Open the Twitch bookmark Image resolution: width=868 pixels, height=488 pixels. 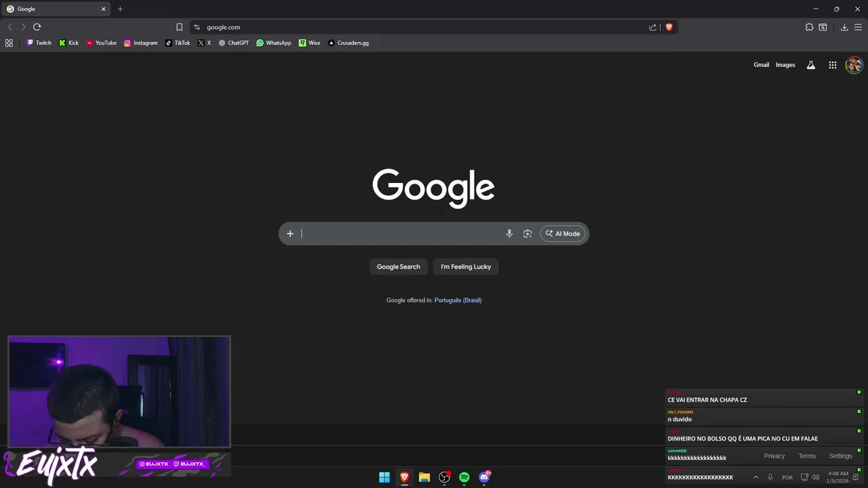(x=39, y=43)
